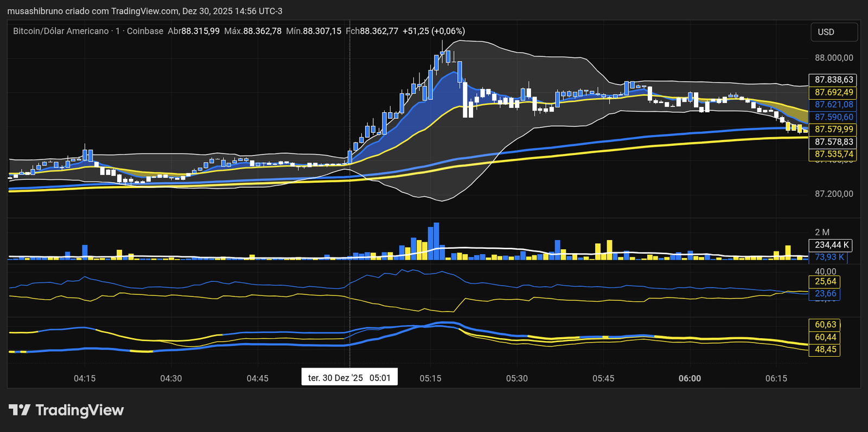Click the 48,45 indicator value label
Screen dimensions: 868x432
click(825, 350)
